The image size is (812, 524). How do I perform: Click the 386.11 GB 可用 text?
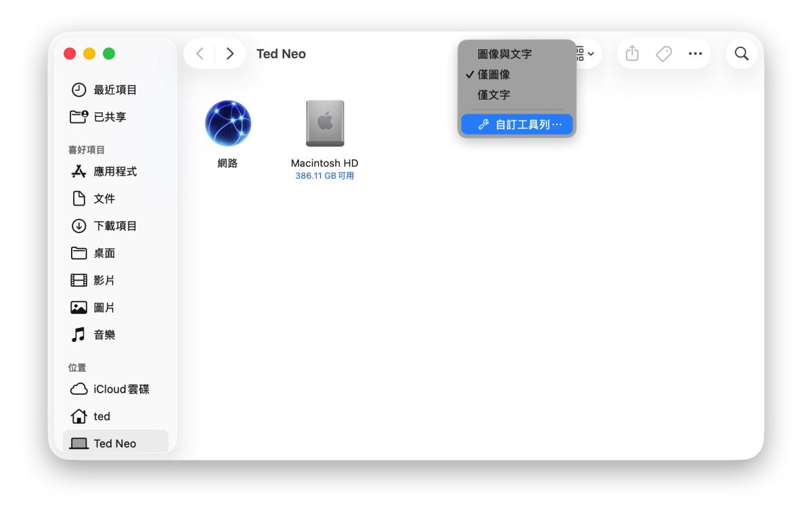(325, 176)
